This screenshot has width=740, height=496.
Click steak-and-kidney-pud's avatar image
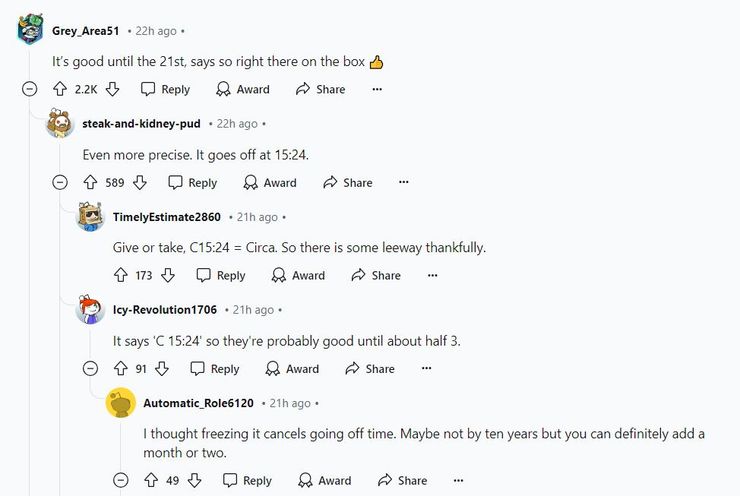tap(61, 124)
